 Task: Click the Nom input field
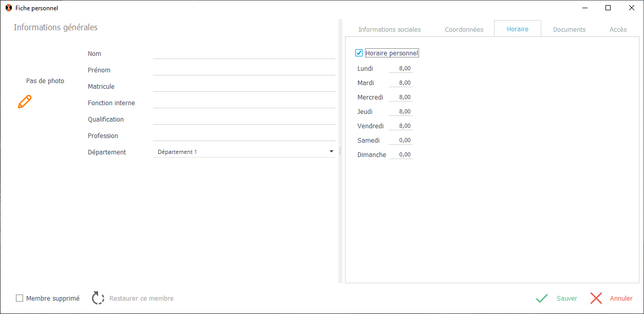point(244,53)
